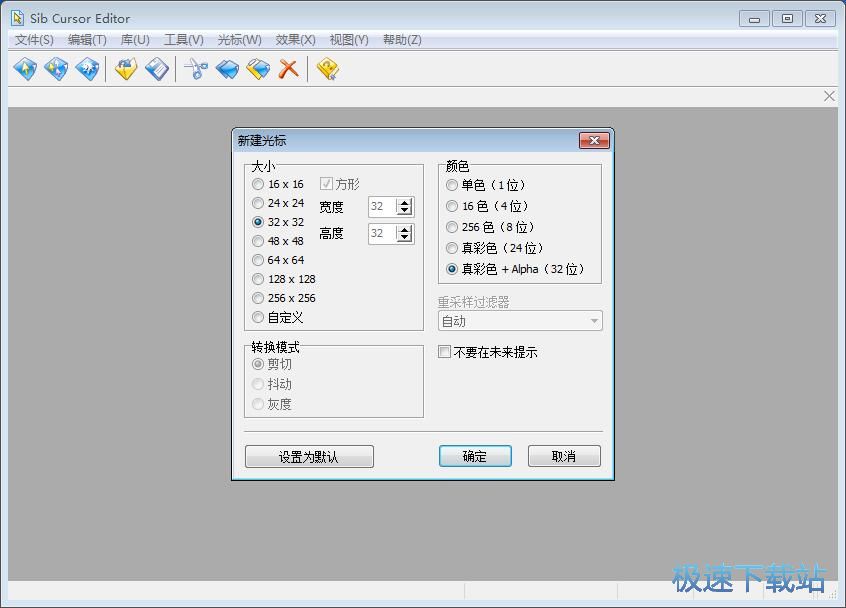Click the 设置为默认 button
The image size is (846, 608).
tap(308, 456)
